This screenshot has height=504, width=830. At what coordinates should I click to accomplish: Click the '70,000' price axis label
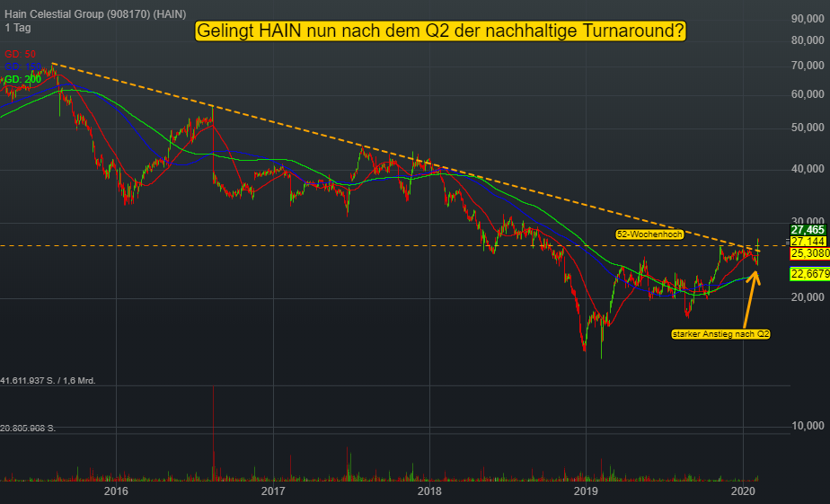[808, 66]
